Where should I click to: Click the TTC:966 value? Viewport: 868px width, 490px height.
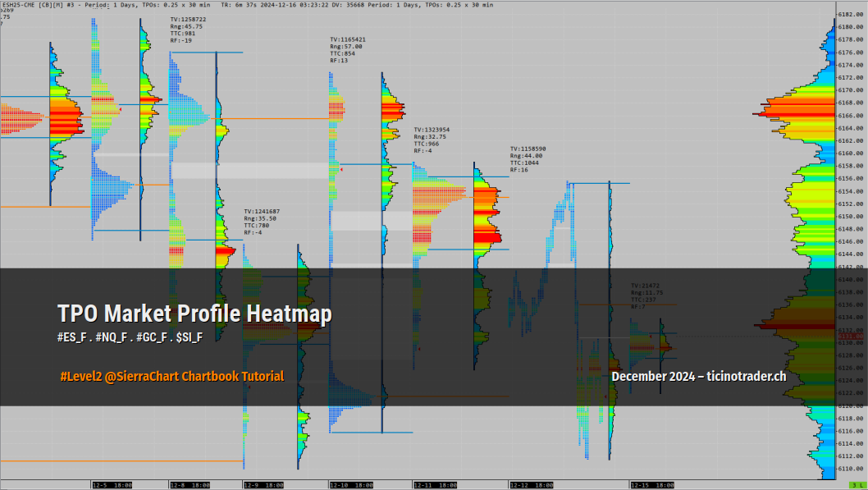pyautogui.click(x=427, y=144)
